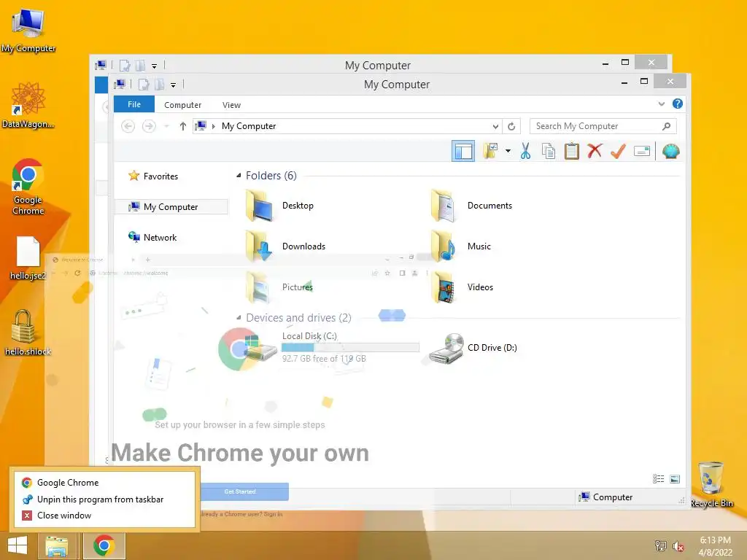Click Local Disk (C:) usage bar
Viewport: 747px width, 560px height.
point(350,347)
